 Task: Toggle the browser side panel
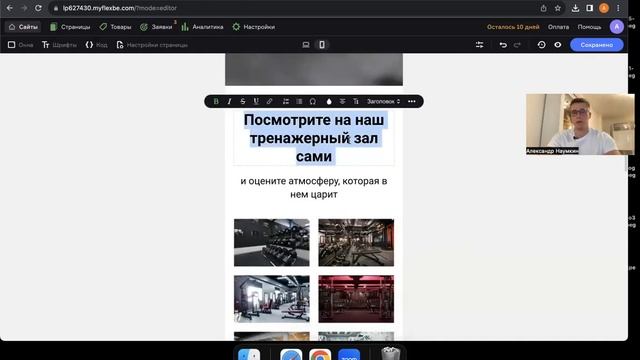589,8
